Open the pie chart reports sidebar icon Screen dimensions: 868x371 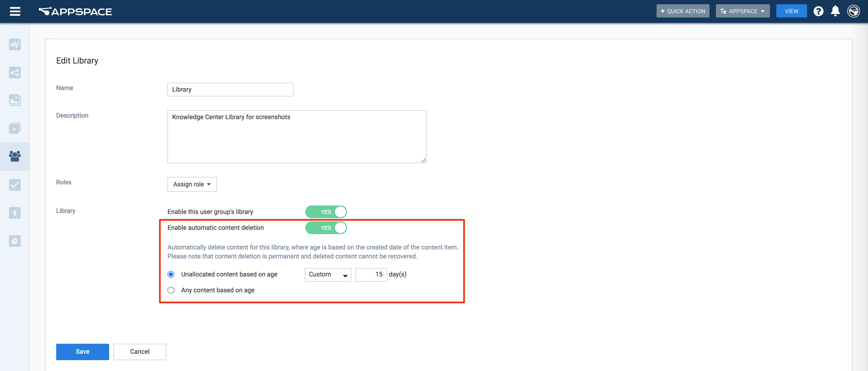tap(15, 241)
